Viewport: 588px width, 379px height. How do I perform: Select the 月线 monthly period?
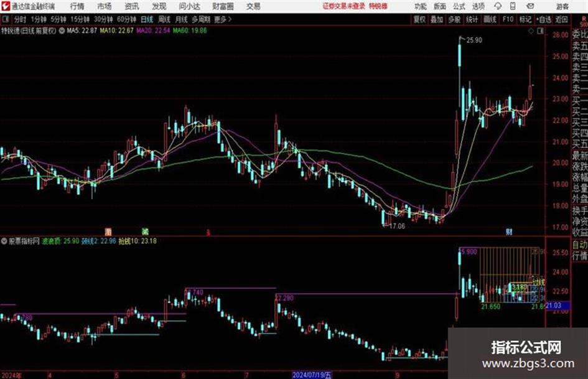tap(182, 19)
